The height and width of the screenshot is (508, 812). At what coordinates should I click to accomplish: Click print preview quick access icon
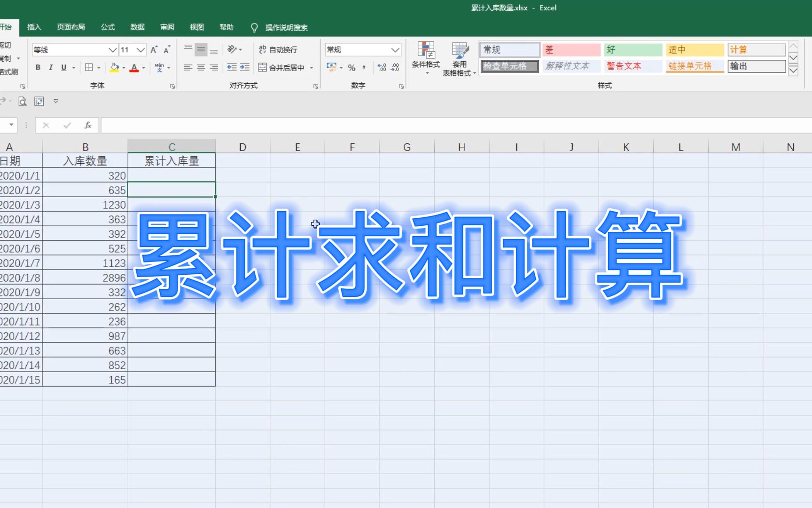(x=23, y=101)
